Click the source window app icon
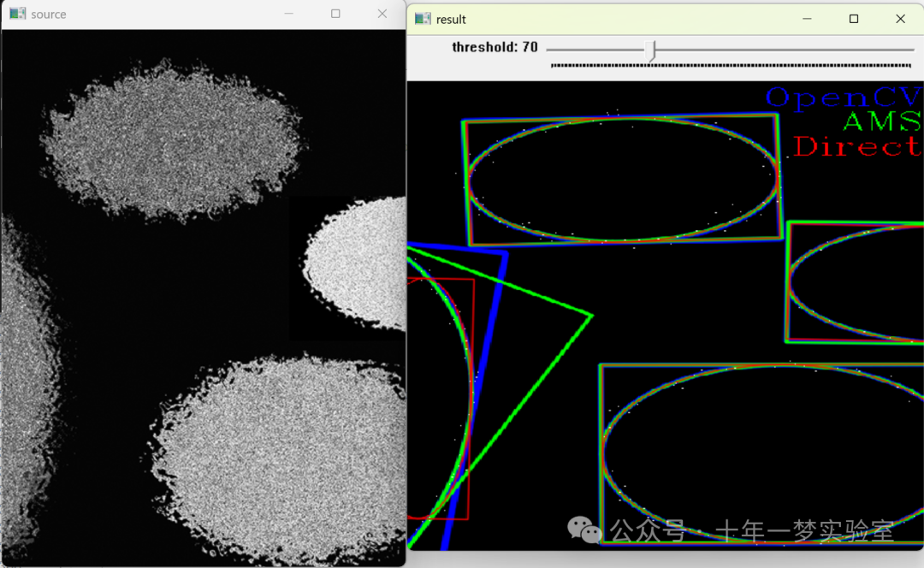The width and height of the screenshot is (924, 568). (x=18, y=14)
